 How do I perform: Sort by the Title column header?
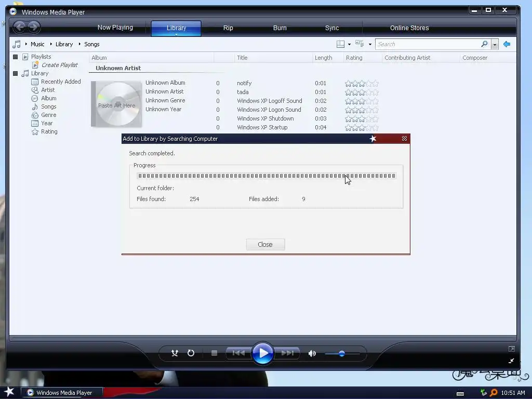point(273,58)
